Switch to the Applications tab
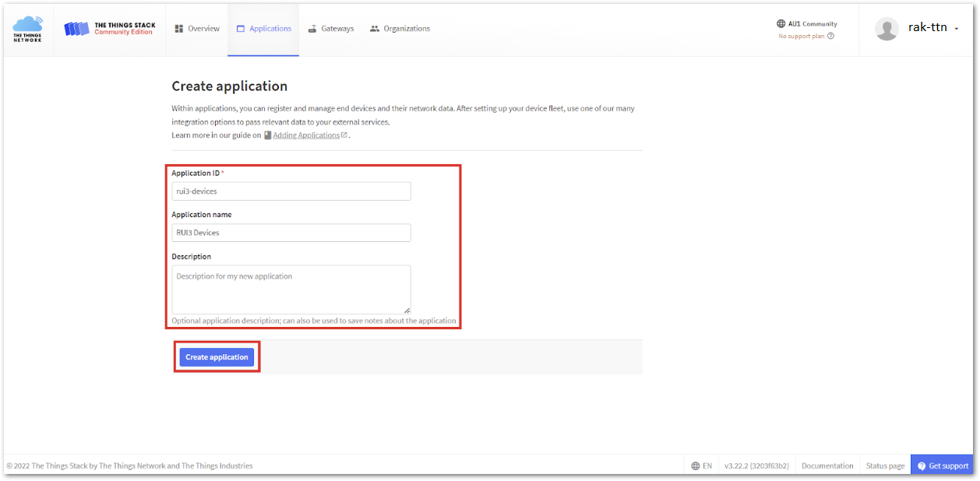Viewport: 980px width, 481px height. click(x=263, y=29)
